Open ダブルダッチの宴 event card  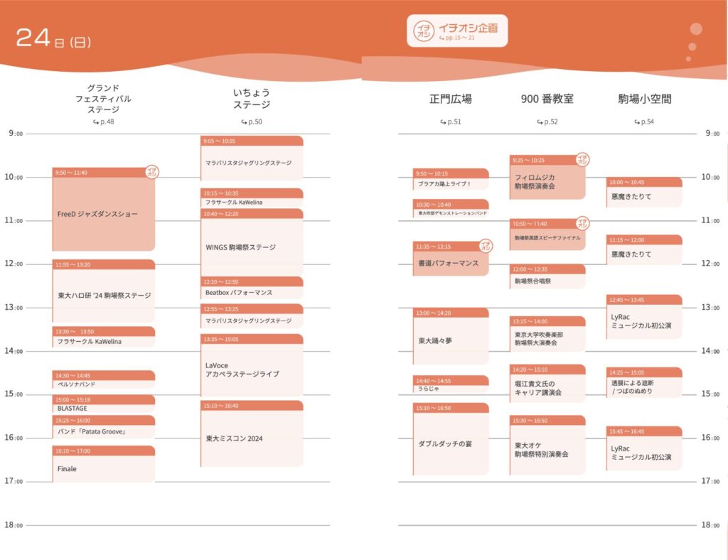point(450,439)
